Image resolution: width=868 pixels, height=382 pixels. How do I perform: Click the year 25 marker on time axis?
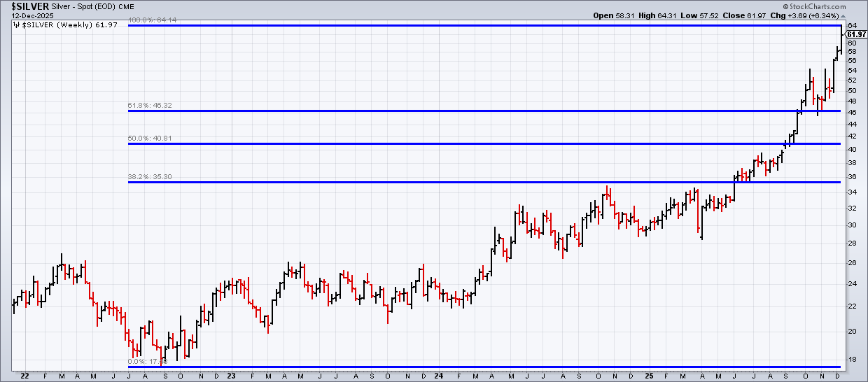click(648, 376)
